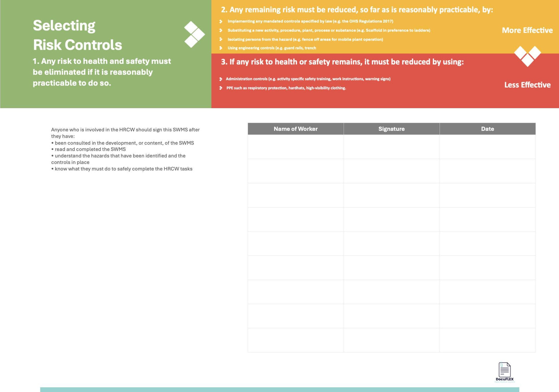Image resolution: width=559 pixels, height=392 pixels.
Task: Click the sentence Anyone who is involved in HRCW
Action: 125,133
